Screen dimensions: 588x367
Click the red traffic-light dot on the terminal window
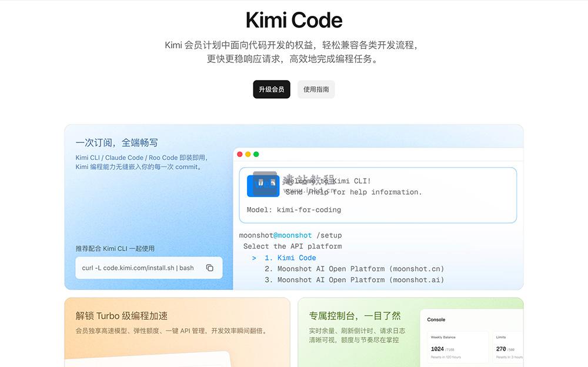point(239,154)
